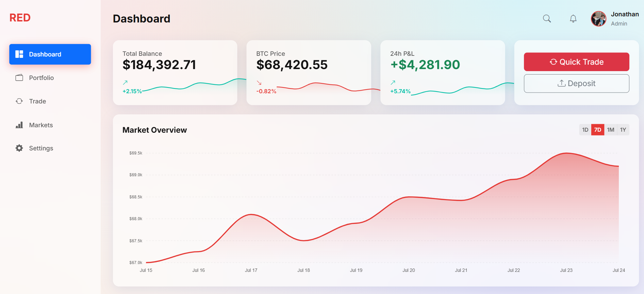Select the 7D chart range

tap(597, 130)
